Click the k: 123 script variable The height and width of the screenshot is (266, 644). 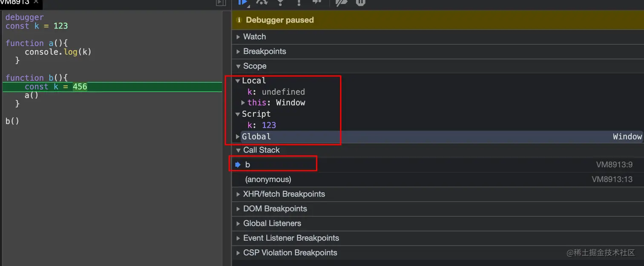262,125
